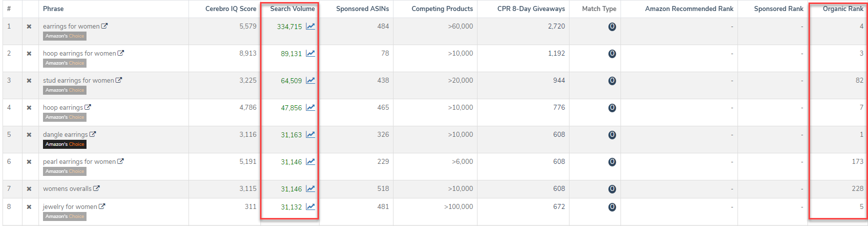868x226 pixels.
Task: Open external link icon beside stud earrings for women
Action: pos(119,80)
